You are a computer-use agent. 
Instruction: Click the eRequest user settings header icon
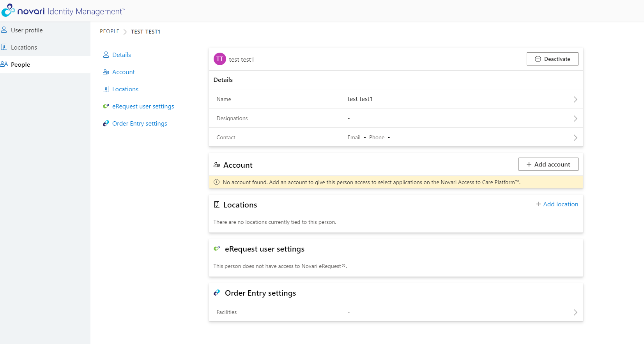click(x=217, y=248)
